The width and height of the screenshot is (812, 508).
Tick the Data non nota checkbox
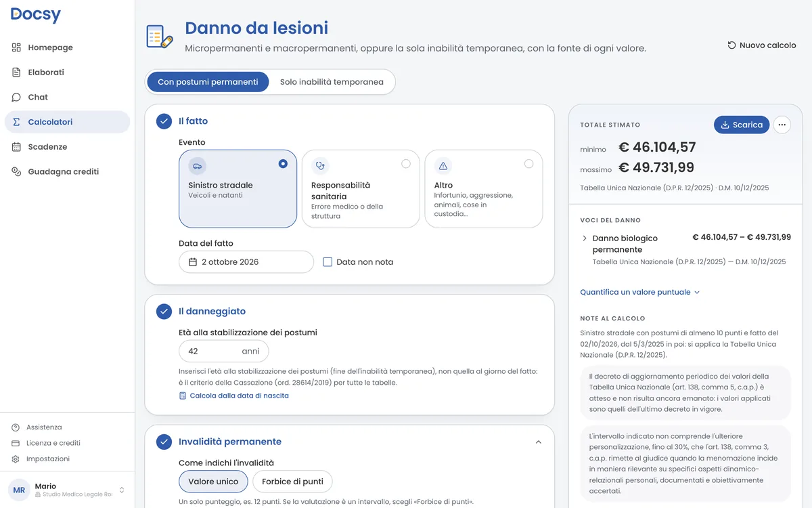(x=328, y=262)
